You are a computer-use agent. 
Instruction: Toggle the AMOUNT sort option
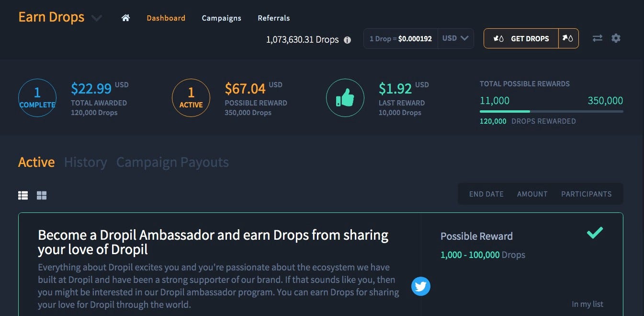point(532,194)
